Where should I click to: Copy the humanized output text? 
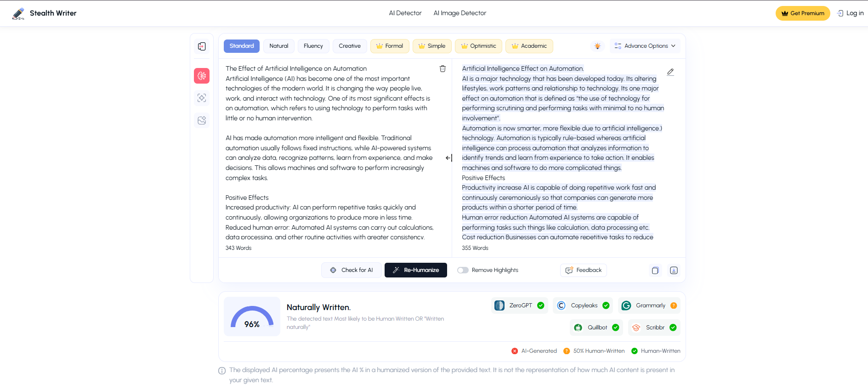[x=655, y=271]
